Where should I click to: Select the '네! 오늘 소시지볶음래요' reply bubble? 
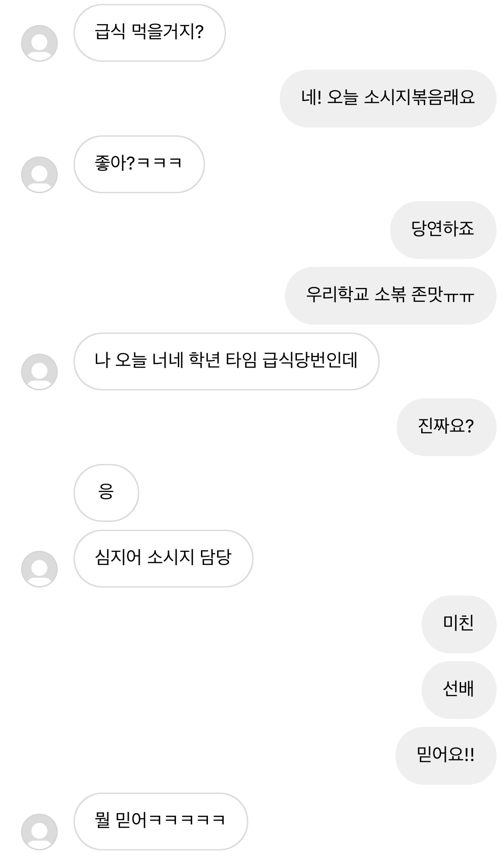(x=388, y=99)
